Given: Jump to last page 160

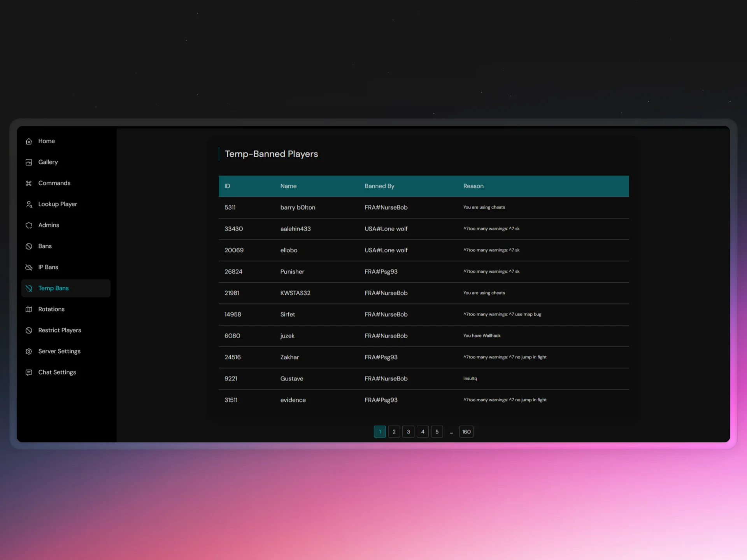Looking at the screenshot, I should [x=466, y=432].
